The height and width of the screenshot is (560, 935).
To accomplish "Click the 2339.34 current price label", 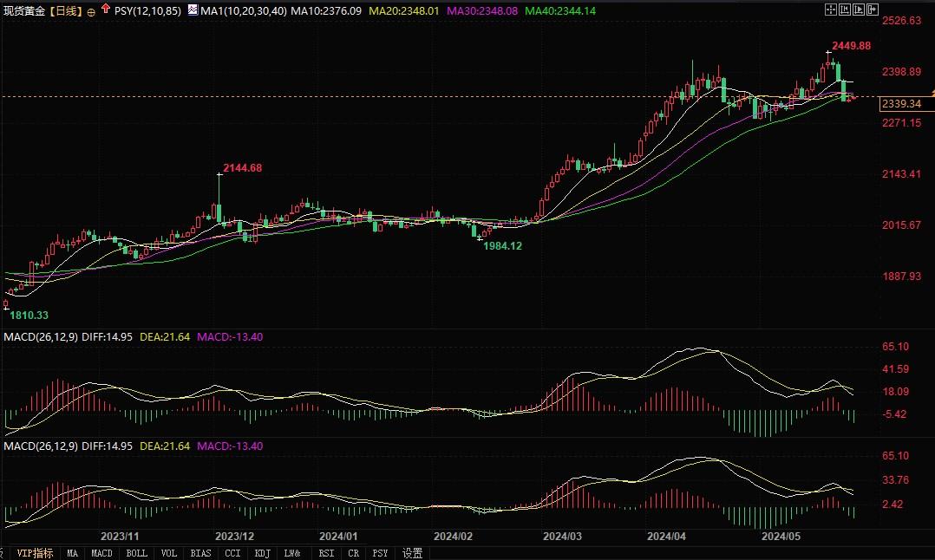I will (901, 104).
